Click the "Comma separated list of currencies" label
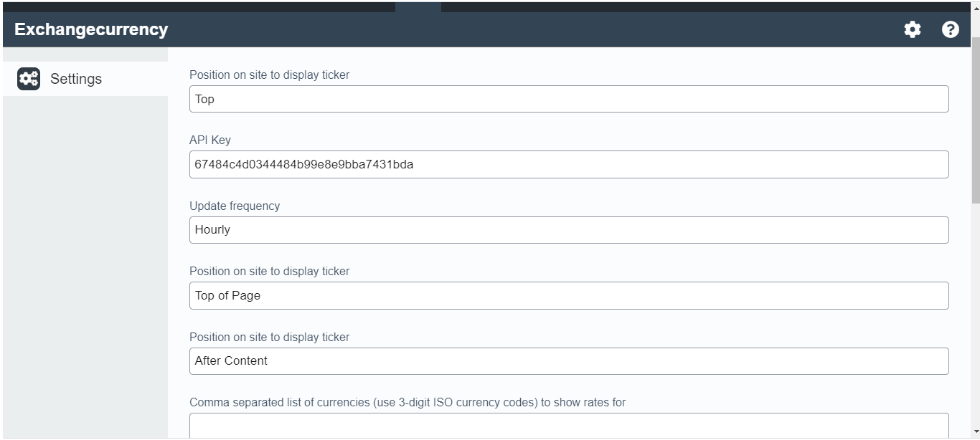This screenshot has width=980, height=440. 407,402
